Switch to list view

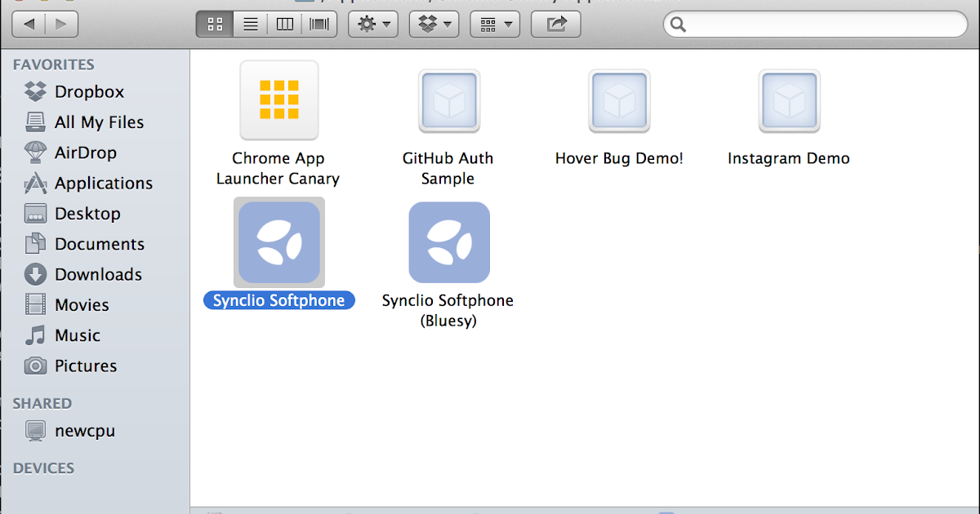[x=249, y=23]
